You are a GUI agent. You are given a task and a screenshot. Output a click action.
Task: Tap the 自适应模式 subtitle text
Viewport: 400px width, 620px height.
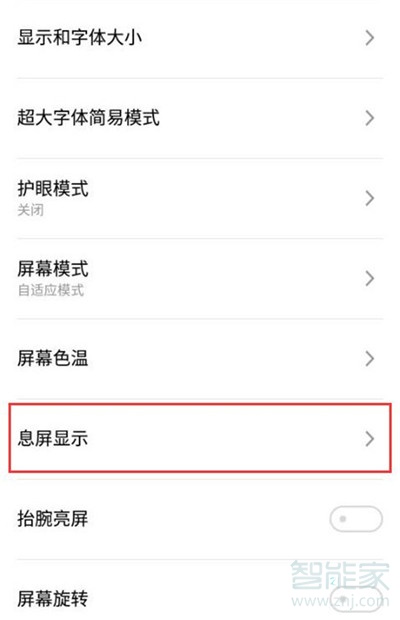pyautogui.click(x=51, y=290)
